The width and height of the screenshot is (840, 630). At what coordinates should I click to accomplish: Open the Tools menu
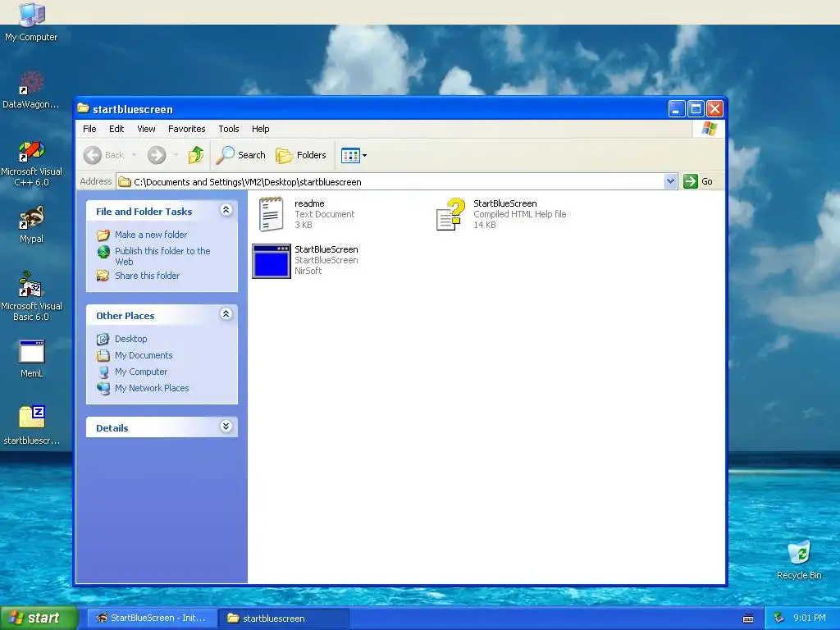pos(229,129)
